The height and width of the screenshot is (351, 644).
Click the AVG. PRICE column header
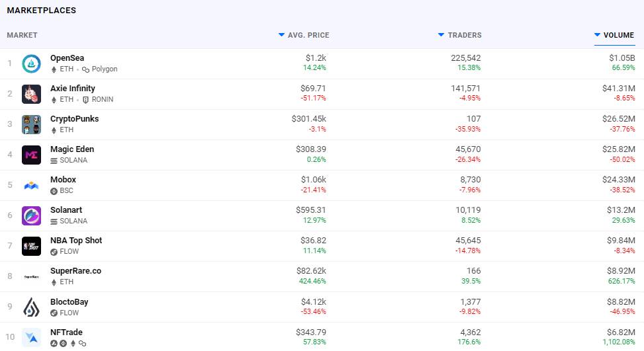pos(308,35)
